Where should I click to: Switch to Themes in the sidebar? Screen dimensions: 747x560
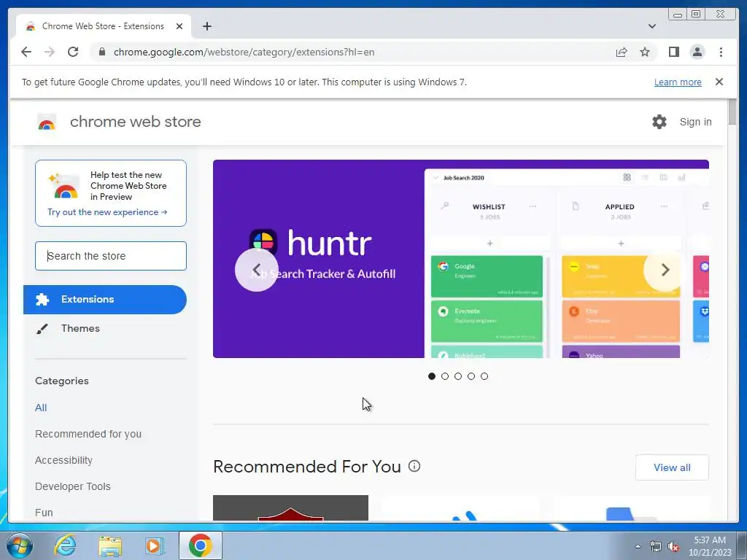coord(80,328)
